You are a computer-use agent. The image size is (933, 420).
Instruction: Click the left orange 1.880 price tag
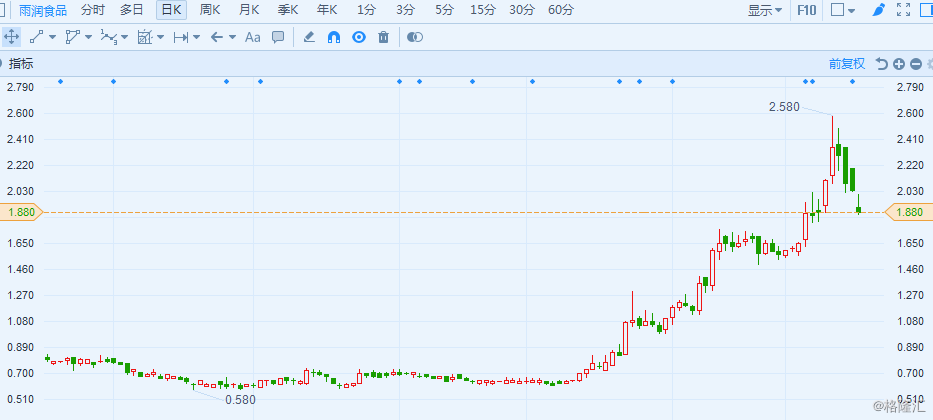[x=21, y=212]
